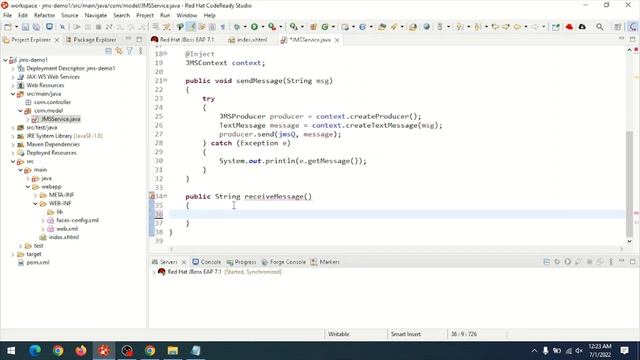Open the Run button dropdown arrow
Image resolution: width=640 pixels, height=360 pixels.
click(262, 27)
